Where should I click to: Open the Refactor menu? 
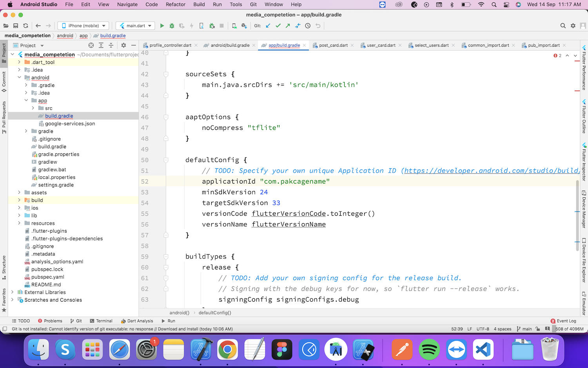click(175, 4)
